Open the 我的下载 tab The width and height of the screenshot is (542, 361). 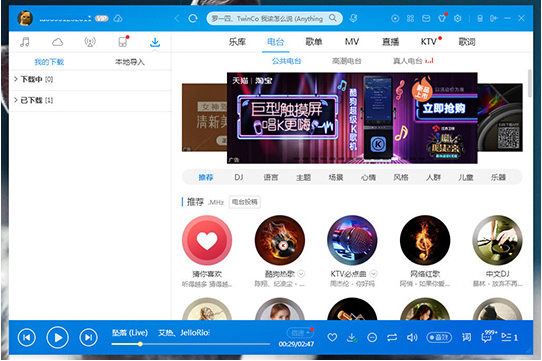[49, 62]
